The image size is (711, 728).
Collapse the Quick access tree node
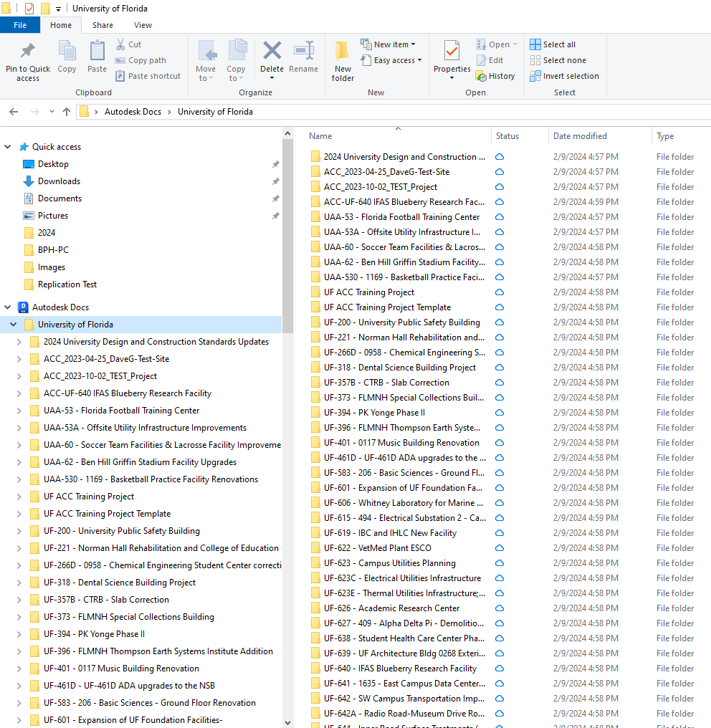pyautogui.click(x=7, y=147)
